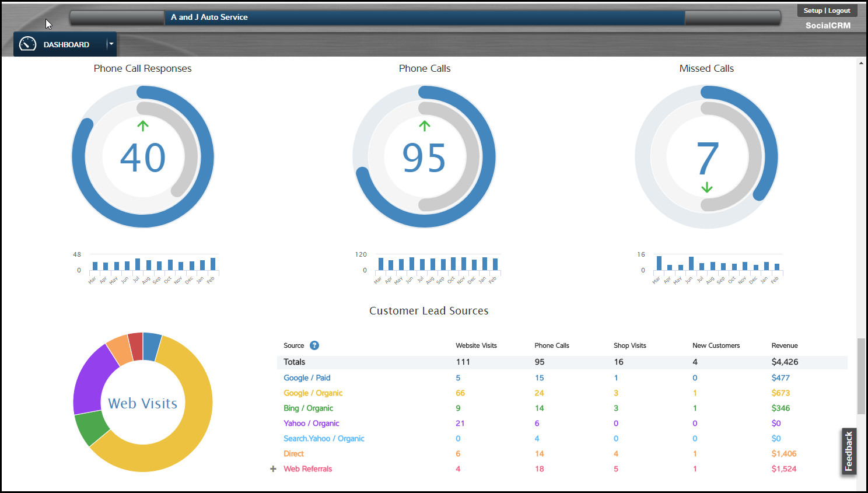The width and height of the screenshot is (868, 493).
Task: Click the SocialCRM logo
Action: 827,26
